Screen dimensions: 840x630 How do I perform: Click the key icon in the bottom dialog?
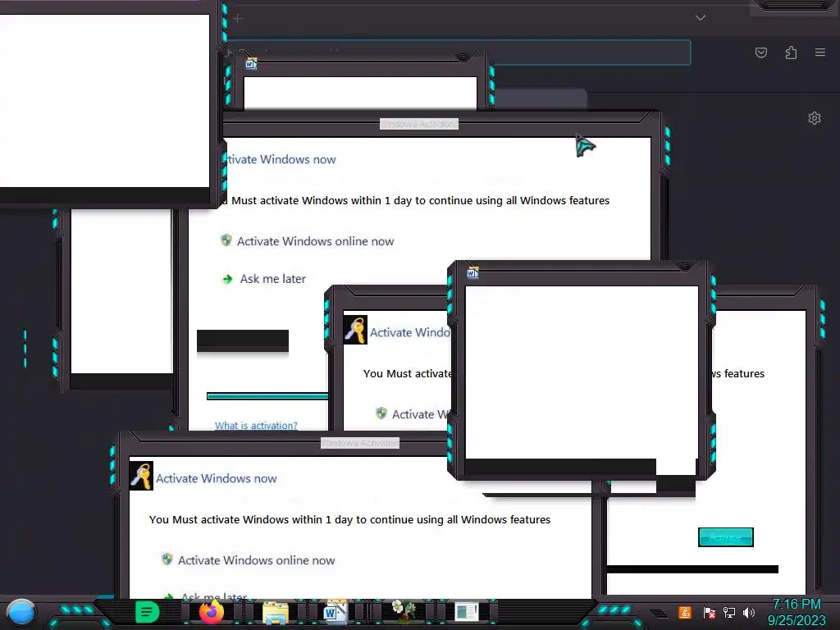click(141, 476)
